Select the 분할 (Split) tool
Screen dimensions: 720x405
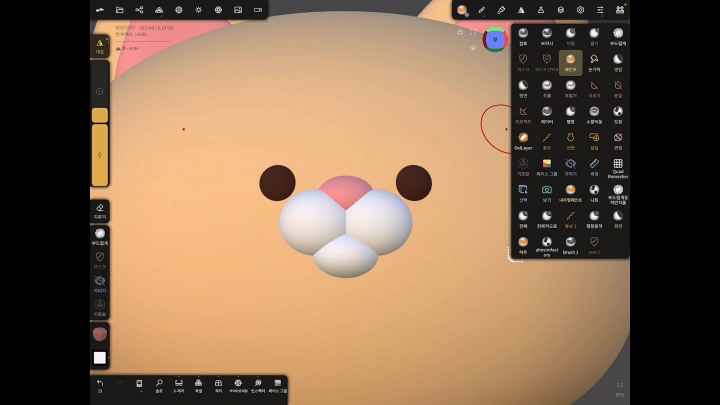point(618,89)
